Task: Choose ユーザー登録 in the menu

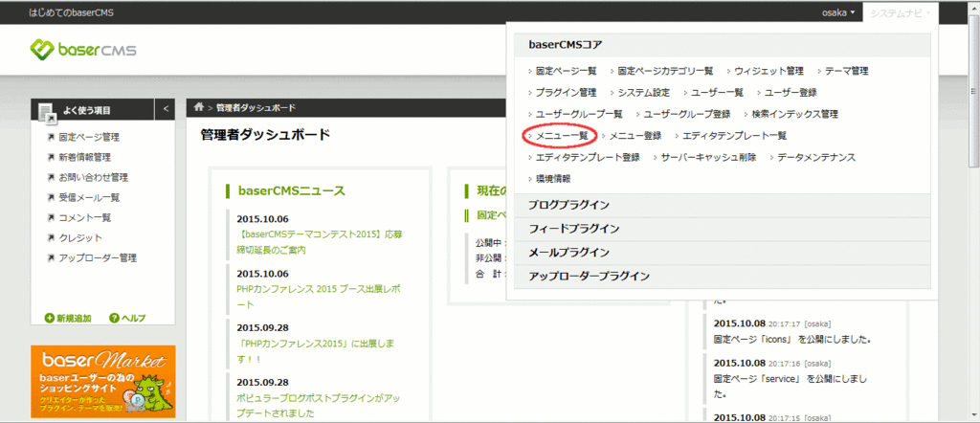Action: [x=791, y=93]
